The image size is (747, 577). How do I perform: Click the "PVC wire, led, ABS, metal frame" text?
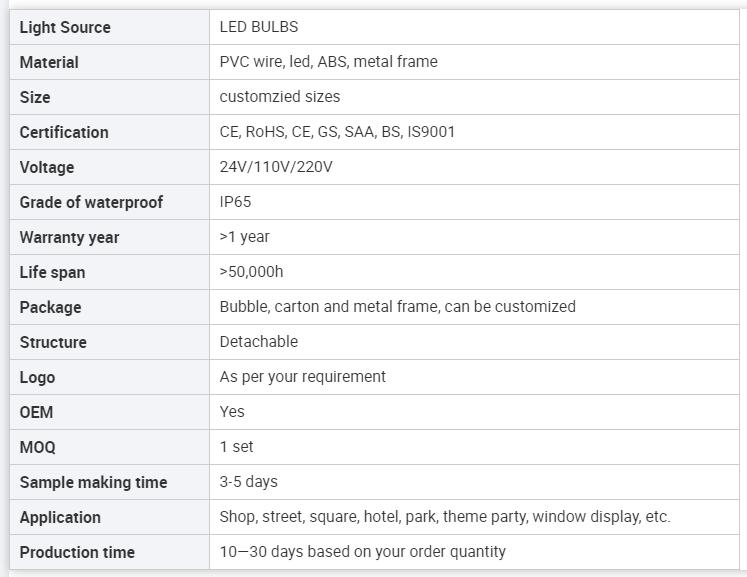(x=328, y=62)
